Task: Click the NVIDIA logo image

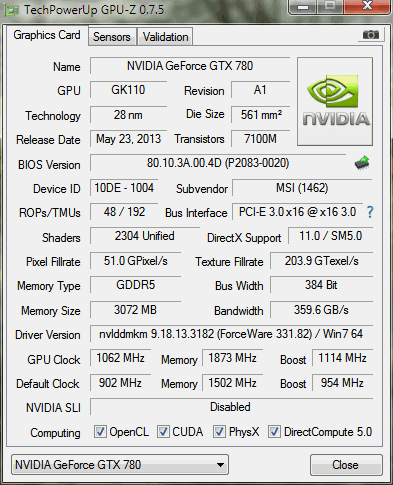Action: click(335, 102)
